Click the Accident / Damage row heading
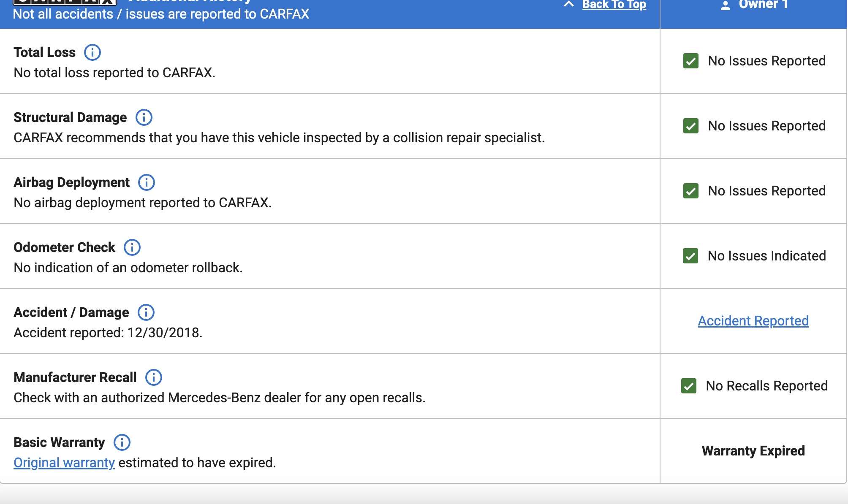Screen dimensions: 848x504 (x=71, y=312)
